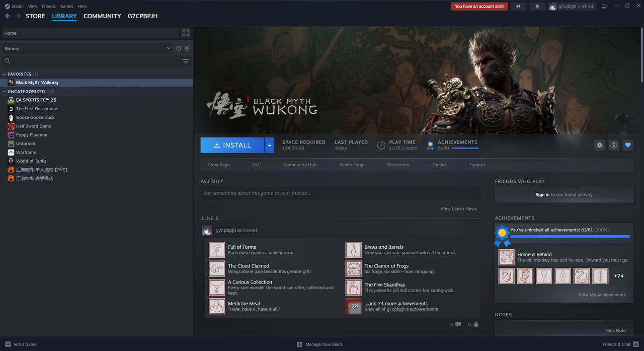
Task: Click the Full of Forms achievement icon
Action: 217,250
